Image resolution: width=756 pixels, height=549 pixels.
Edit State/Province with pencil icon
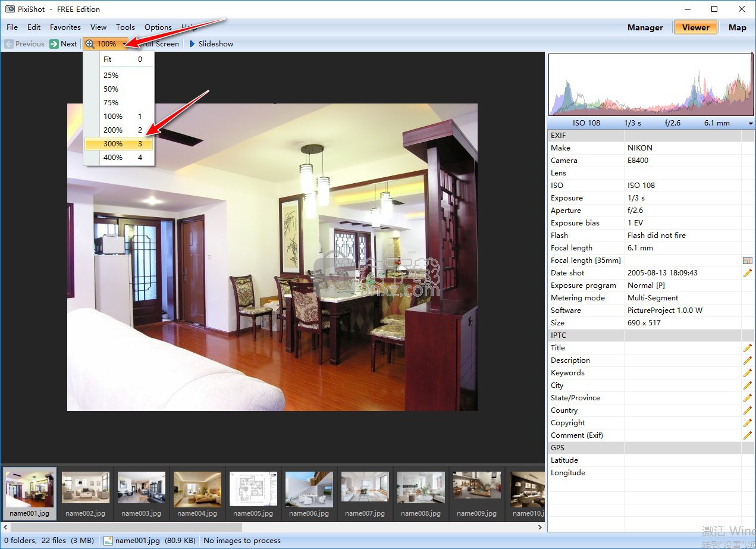pyautogui.click(x=748, y=398)
